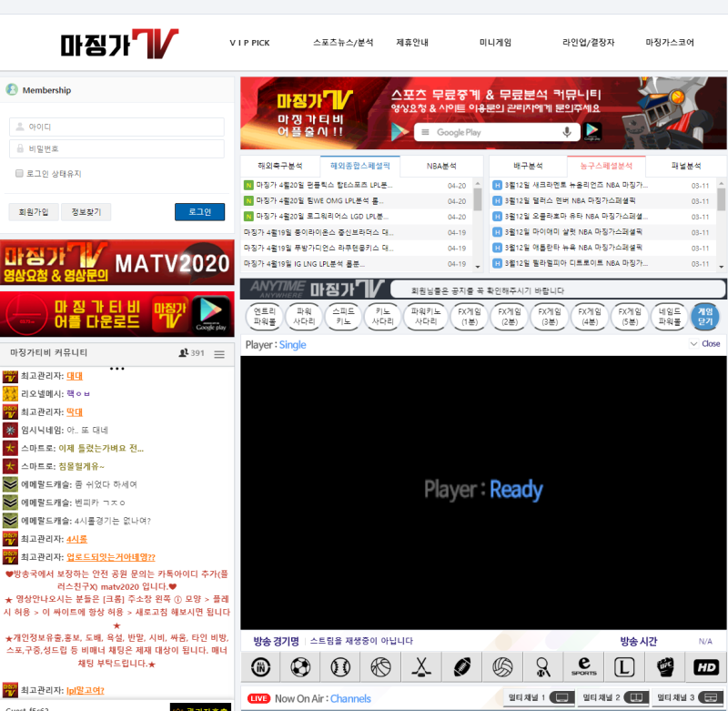Click the chat link lpl말고여?
728x711 pixels.
pos(86,690)
